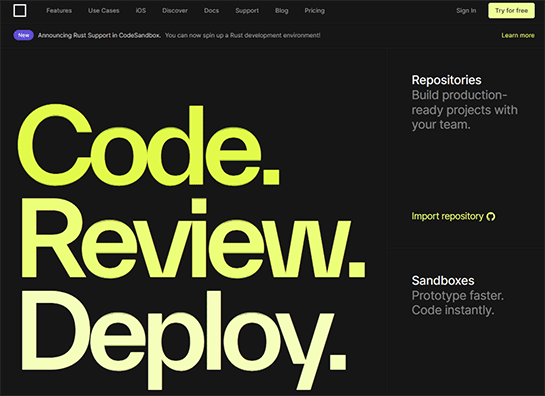Visit the Blog nav link
Image resolution: width=545 pixels, height=396 pixels.
(x=282, y=10)
